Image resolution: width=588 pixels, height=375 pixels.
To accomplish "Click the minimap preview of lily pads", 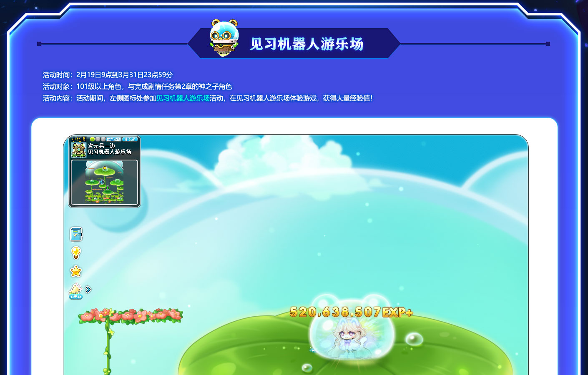I will click(x=104, y=182).
